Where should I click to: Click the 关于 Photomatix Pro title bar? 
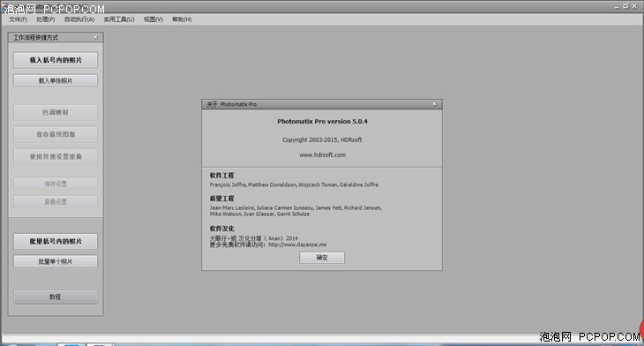pyautogui.click(x=322, y=104)
